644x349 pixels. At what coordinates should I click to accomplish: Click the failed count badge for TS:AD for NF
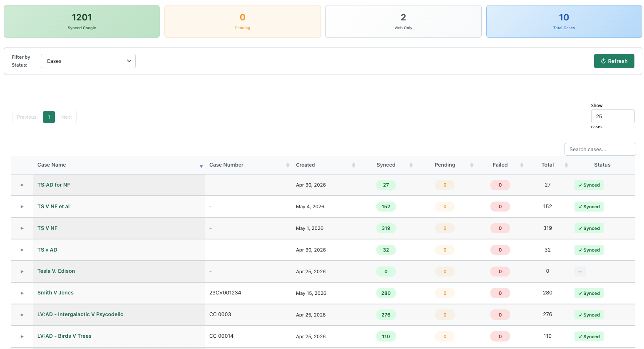(x=500, y=185)
